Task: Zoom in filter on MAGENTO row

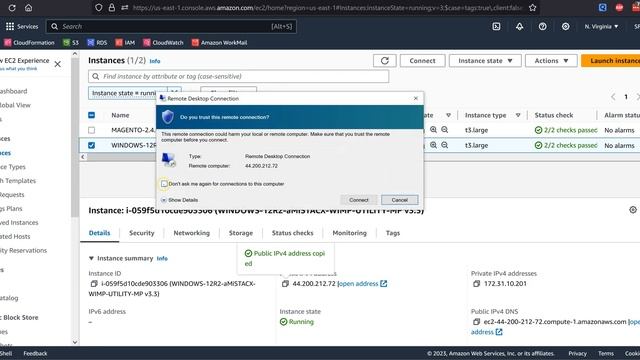Action: click(x=433, y=130)
